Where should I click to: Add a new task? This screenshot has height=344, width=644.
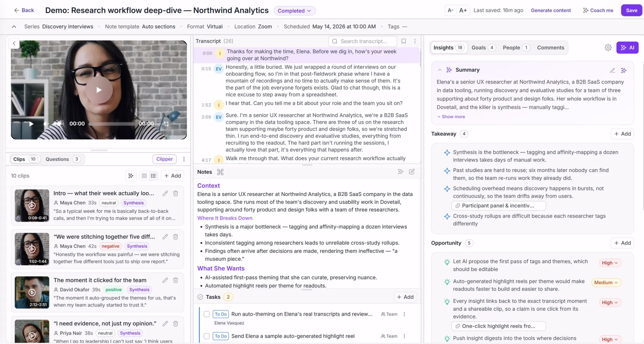pyautogui.click(x=405, y=297)
